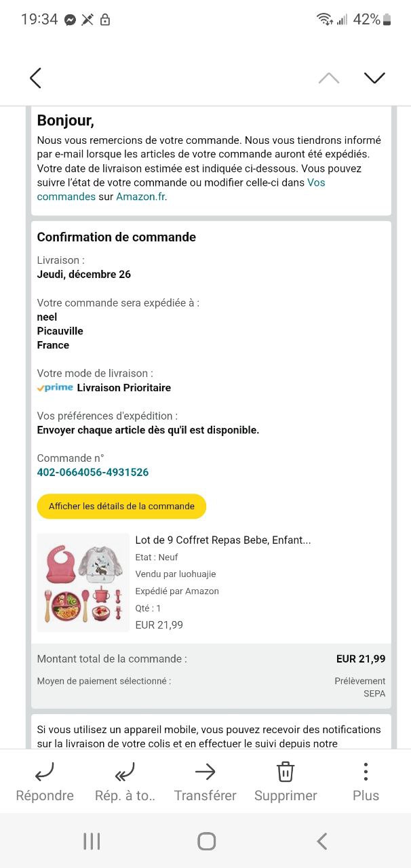Tap Afficher les détails de la commande
This screenshot has width=411, height=868.
pos(121,506)
